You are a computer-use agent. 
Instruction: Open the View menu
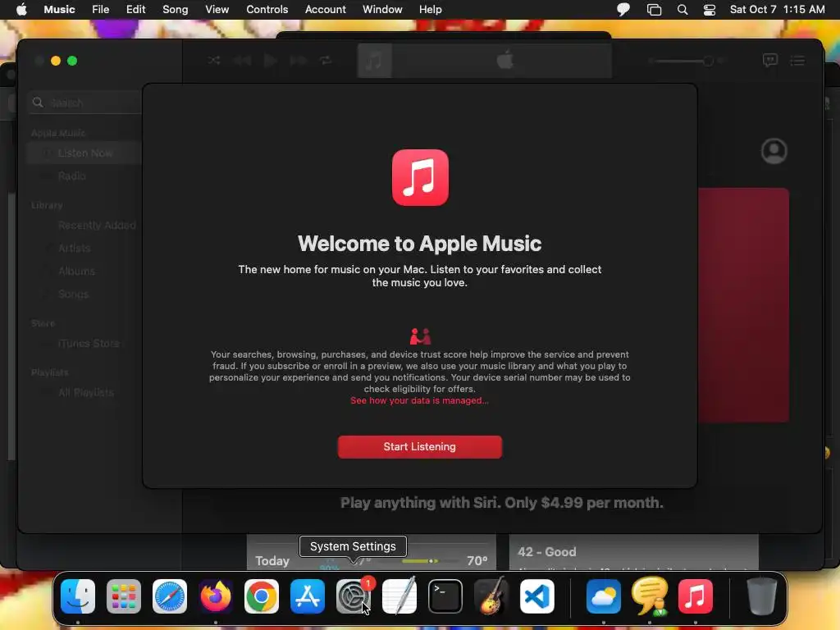click(x=217, y=10)
